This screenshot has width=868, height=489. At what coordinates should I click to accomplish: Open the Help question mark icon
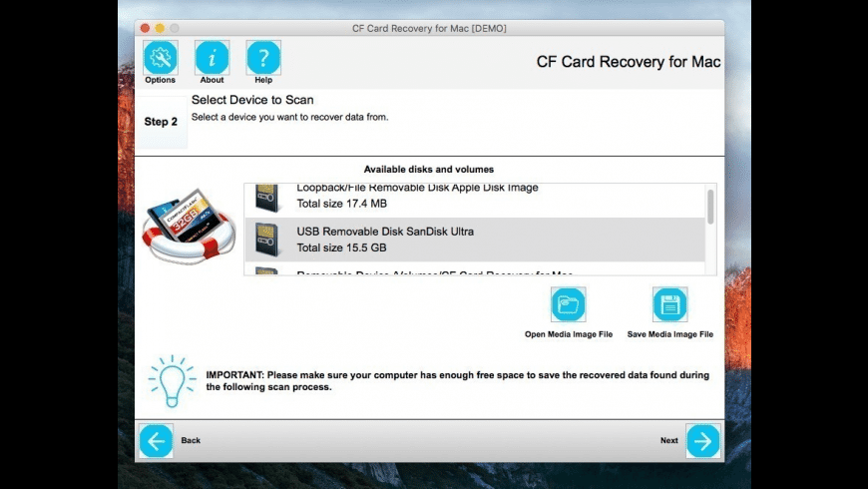click(x=263, y=57)
